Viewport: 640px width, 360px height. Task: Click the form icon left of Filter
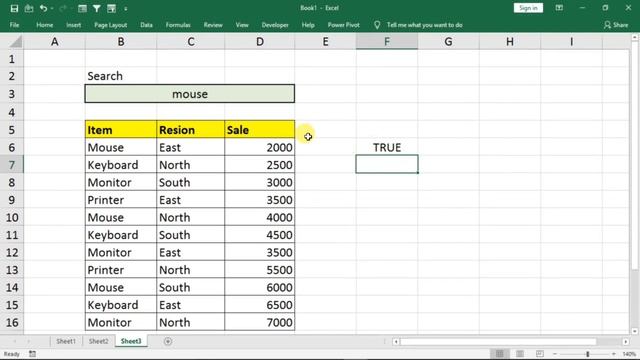point(82,8)
